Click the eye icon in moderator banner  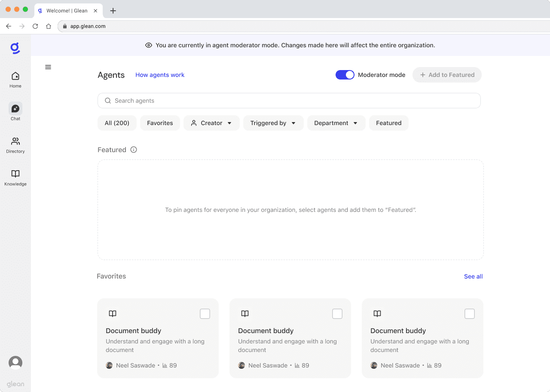click(x=149, y=45)
